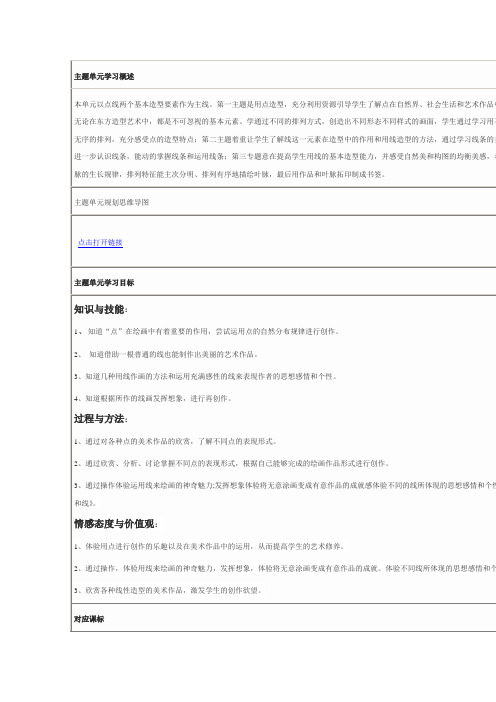Click the item 知道几种用线作画的方法
496x702 pixels.
click(205, 376)
